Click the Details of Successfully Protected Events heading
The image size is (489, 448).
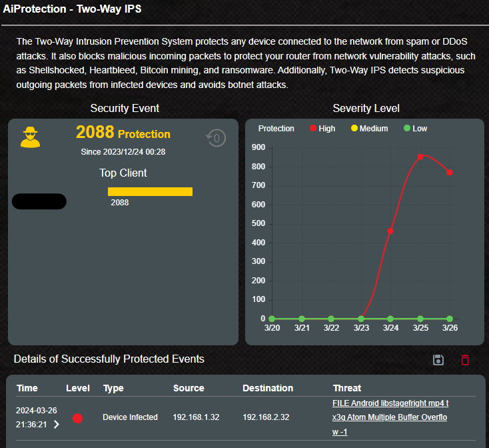[x=109, y=359]
